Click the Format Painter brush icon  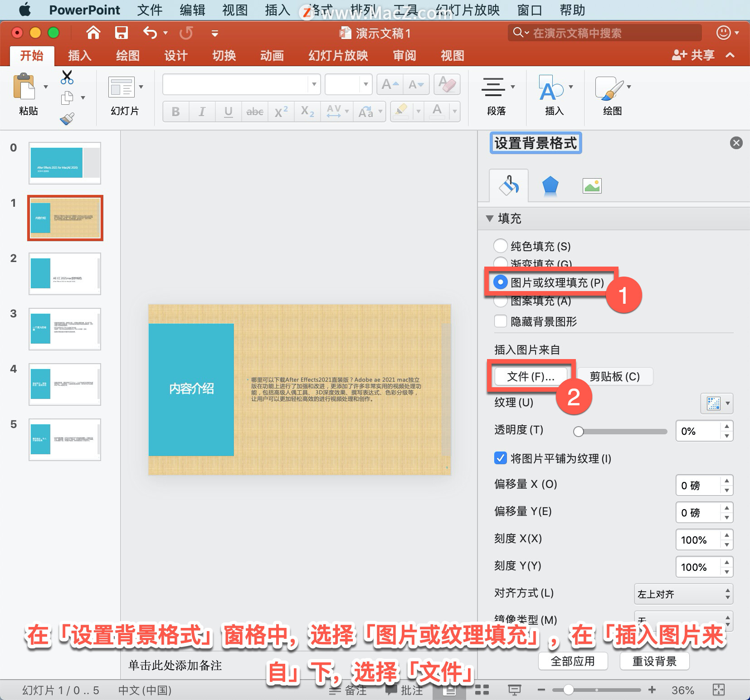point(67,119)
